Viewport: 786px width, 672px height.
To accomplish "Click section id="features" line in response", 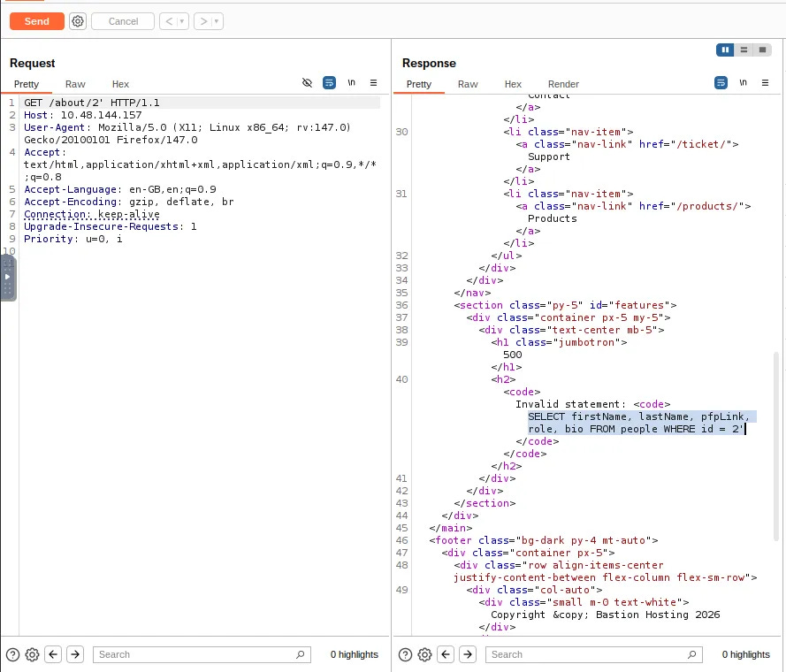I will (565, 305).
